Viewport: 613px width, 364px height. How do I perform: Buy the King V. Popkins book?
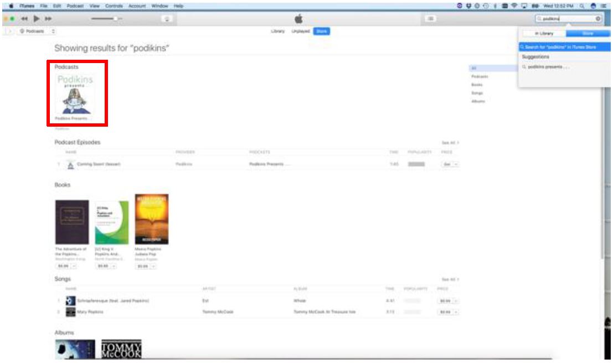pyautogui.click(x=103, y=266)
